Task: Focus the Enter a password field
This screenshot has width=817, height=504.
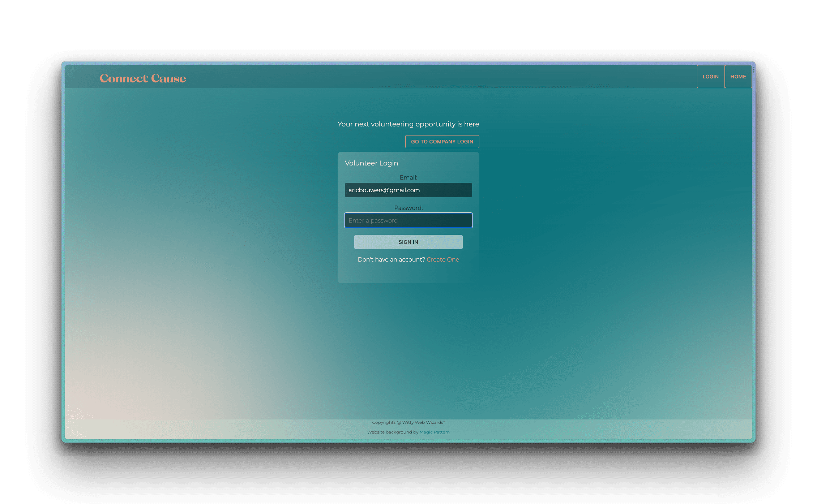Action: point(408,220)
